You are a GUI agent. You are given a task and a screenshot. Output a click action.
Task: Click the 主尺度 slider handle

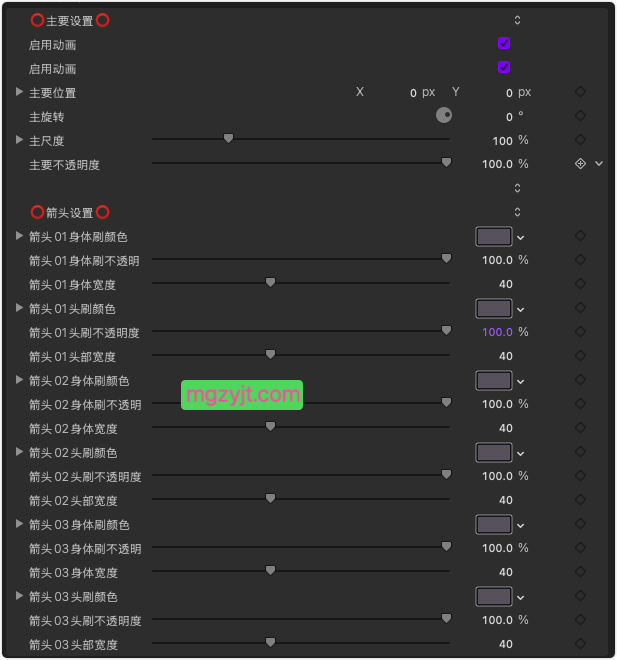pyautogui.click(x=228, y=138)
